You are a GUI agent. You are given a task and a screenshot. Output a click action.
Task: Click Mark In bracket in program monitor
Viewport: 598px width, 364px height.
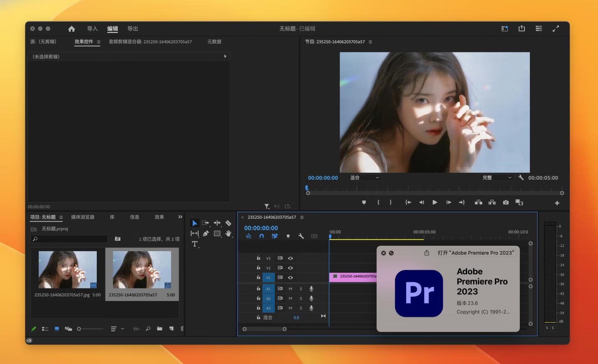tap(378, 203)
